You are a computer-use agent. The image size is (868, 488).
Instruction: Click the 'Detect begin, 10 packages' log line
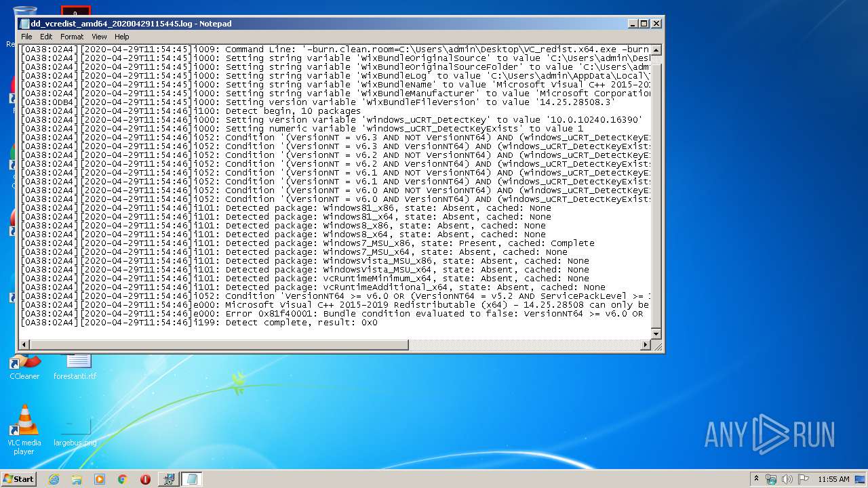point(191,111)
